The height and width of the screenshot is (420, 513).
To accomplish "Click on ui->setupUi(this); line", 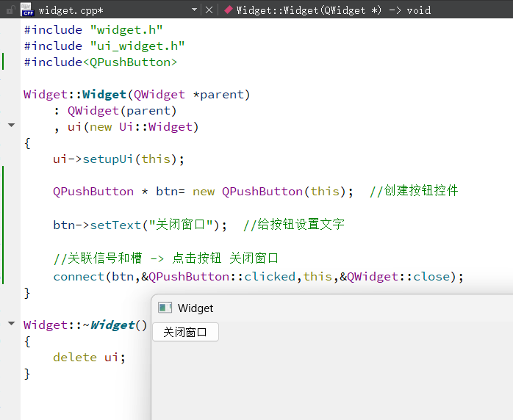I will (119, 159).
